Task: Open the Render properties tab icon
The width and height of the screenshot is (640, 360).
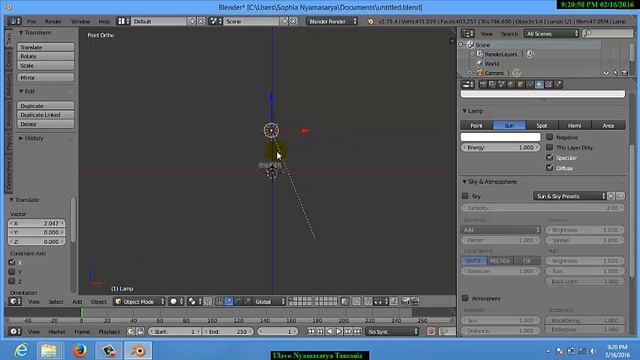Action: [x=483, y=84]
